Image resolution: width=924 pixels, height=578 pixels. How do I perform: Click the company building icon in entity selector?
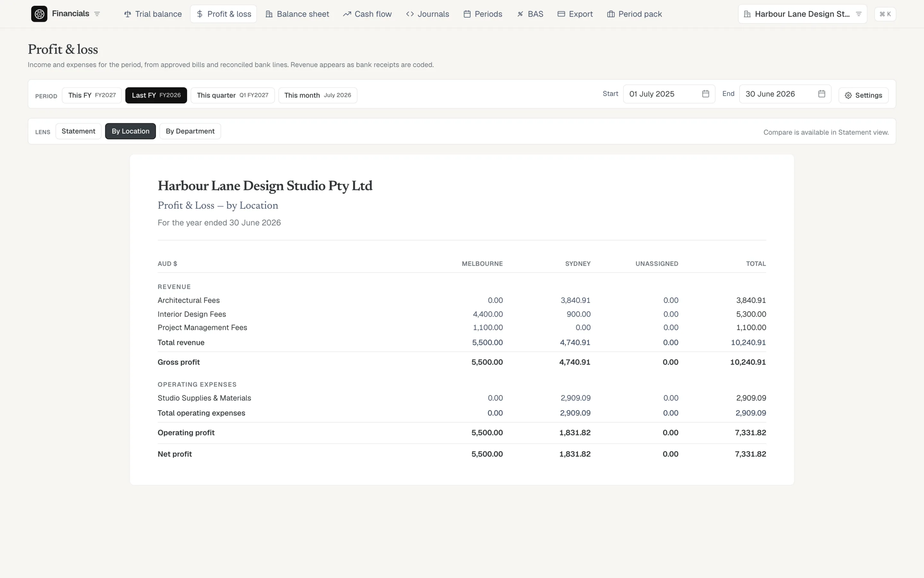(x=747, y=14)
